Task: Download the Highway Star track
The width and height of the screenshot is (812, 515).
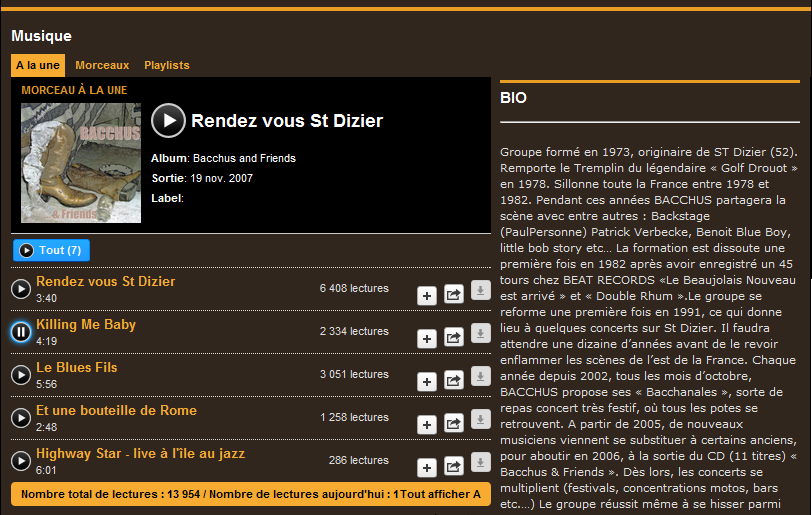Action: tap(481, 463)
